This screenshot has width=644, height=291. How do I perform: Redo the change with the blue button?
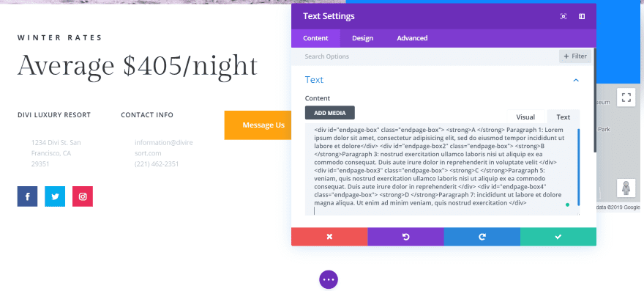(482, 237)
